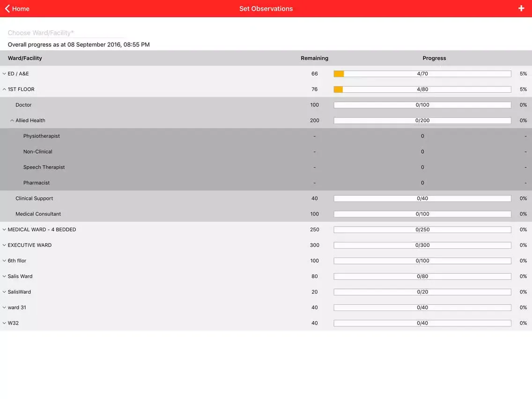The height and width of the screenshot is (399, 532).
Task: Click remaining value 250 for MEDICAL WARD
Action: tap(315, 229)
